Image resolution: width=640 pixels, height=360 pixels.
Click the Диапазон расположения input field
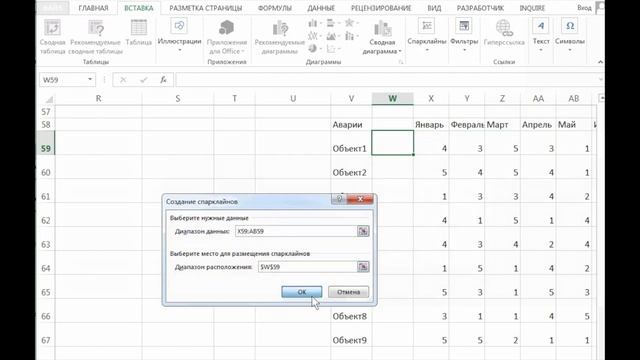coord(307,267)
